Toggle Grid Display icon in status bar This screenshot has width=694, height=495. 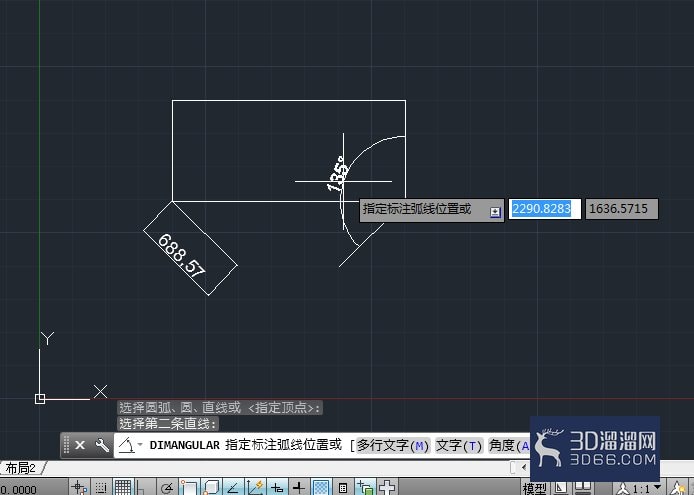[123, 487]
